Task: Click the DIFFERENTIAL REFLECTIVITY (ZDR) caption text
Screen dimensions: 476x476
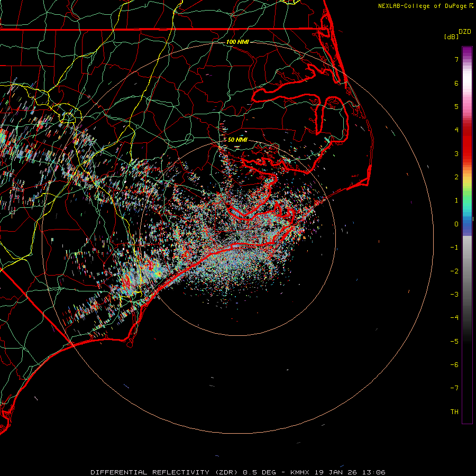Action: click(x=165, y=472)
